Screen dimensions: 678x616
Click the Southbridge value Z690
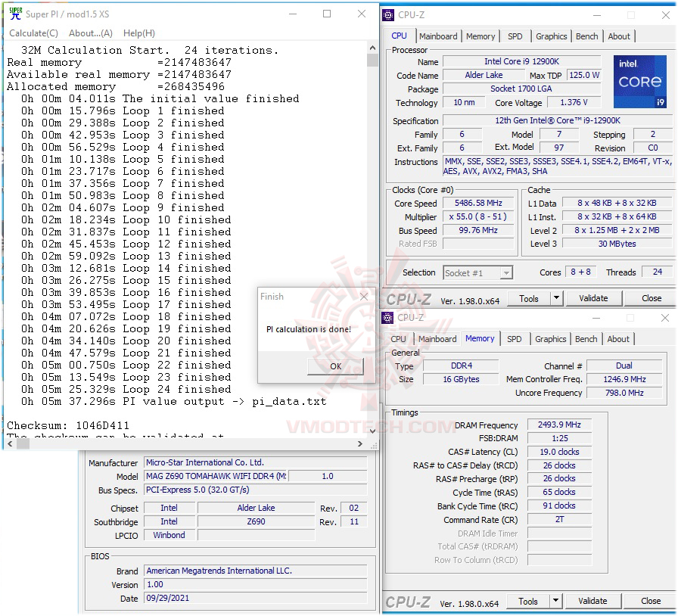tap(256, 521)
